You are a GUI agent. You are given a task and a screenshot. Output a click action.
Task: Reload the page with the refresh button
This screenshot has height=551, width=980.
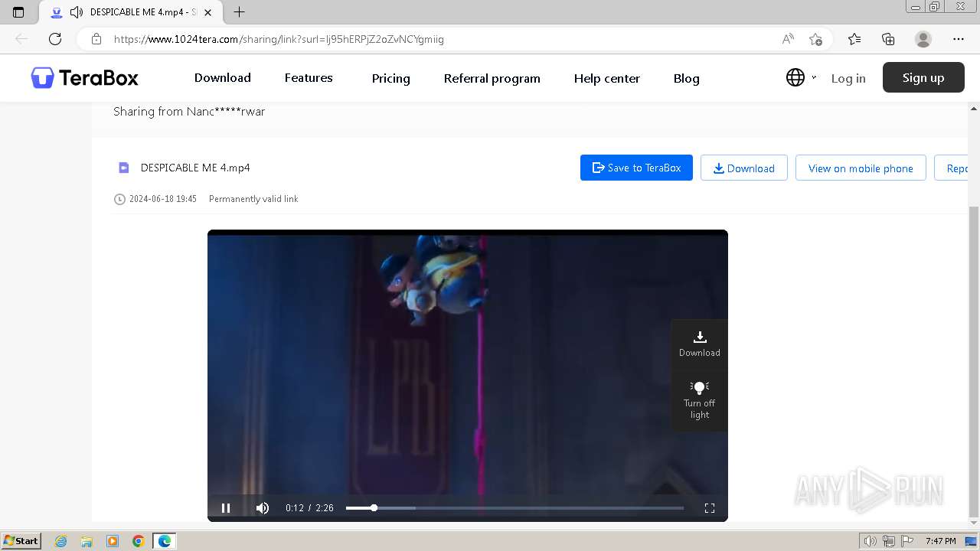coord(55,39)
